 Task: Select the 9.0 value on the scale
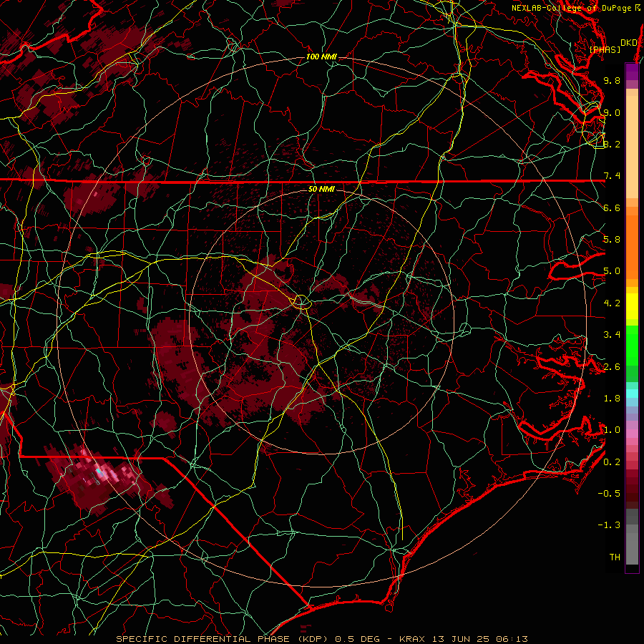(x=612, y=112)
